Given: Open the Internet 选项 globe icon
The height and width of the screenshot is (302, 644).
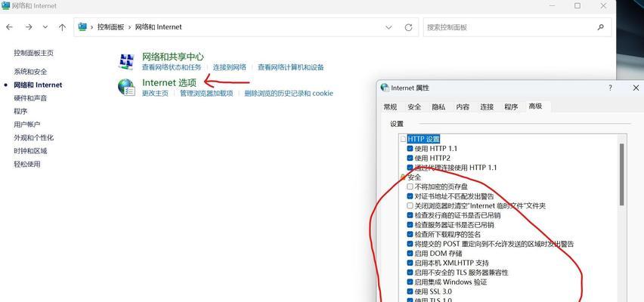Looking at the screenshot, I should (x=126, y=87).
